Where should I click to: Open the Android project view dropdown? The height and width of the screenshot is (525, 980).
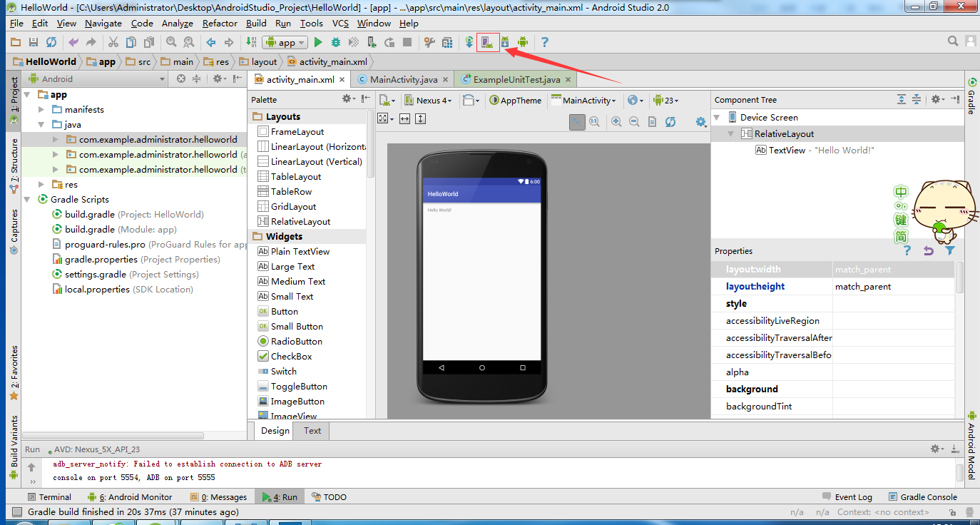[x=96, y=79]
